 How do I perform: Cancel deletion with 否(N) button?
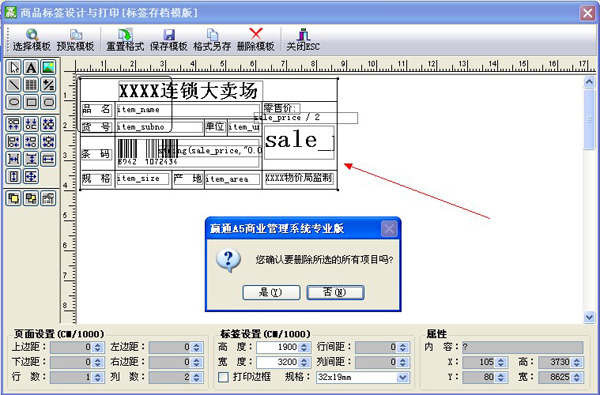(335, 292)
